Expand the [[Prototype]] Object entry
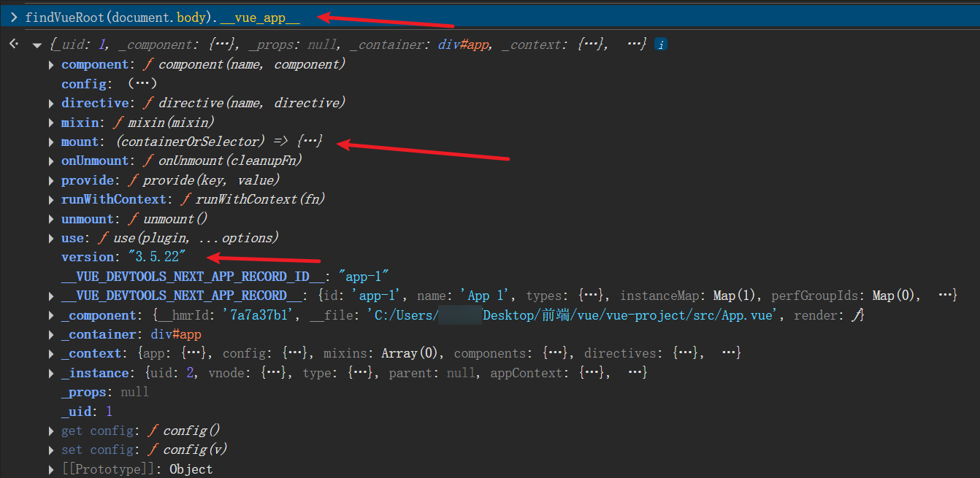The width and height of the screenshot is (980, 478). [x=51, y=470]
